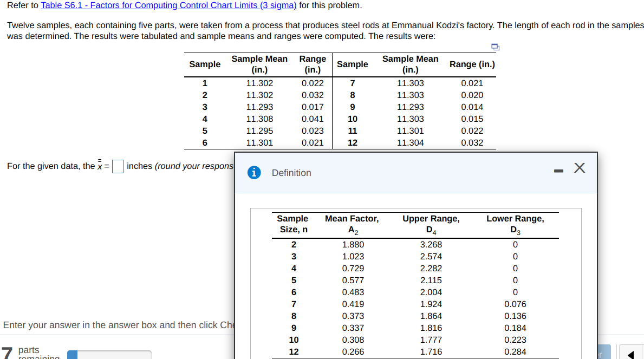
Task: Click the Definition title text
Action: pos(291,173)
